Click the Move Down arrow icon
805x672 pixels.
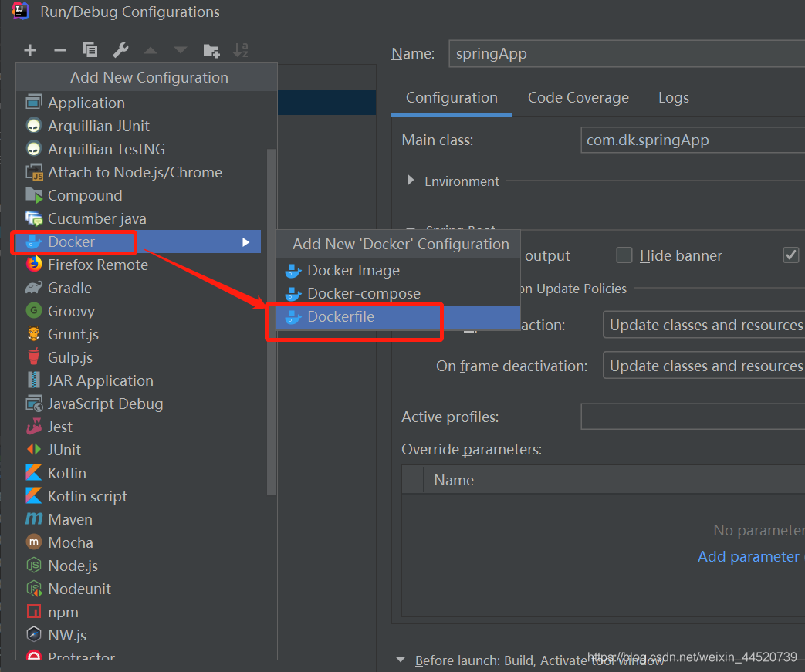[x=180, y=50]
